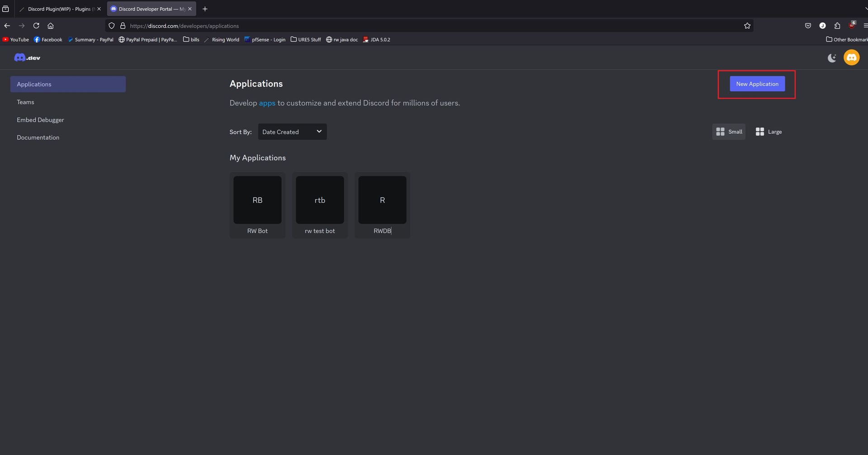Click the Discord .dev logo
The height and width of the screenshot is (455, 868).
(x=27, y=58)
